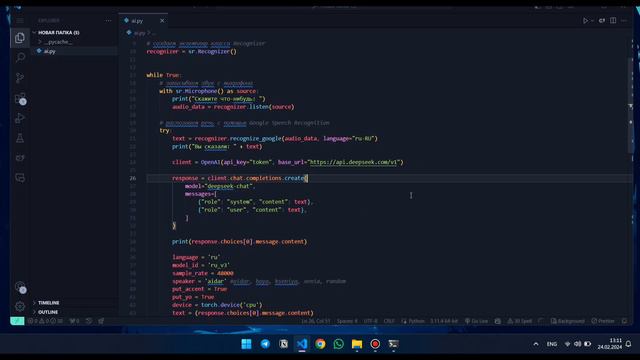Select ai.py file in Explorer tree
Image resolution: width=640 pixels, height=360 pixels.
(49, 51)
